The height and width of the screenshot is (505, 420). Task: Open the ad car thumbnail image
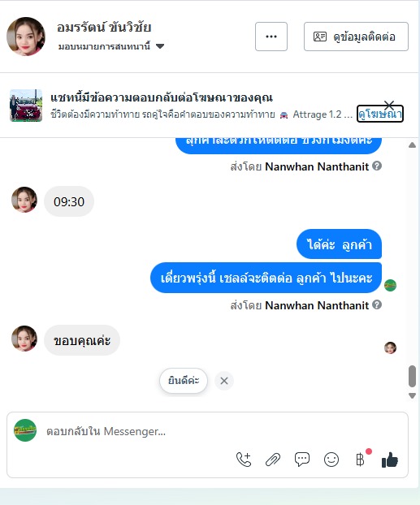26,106
